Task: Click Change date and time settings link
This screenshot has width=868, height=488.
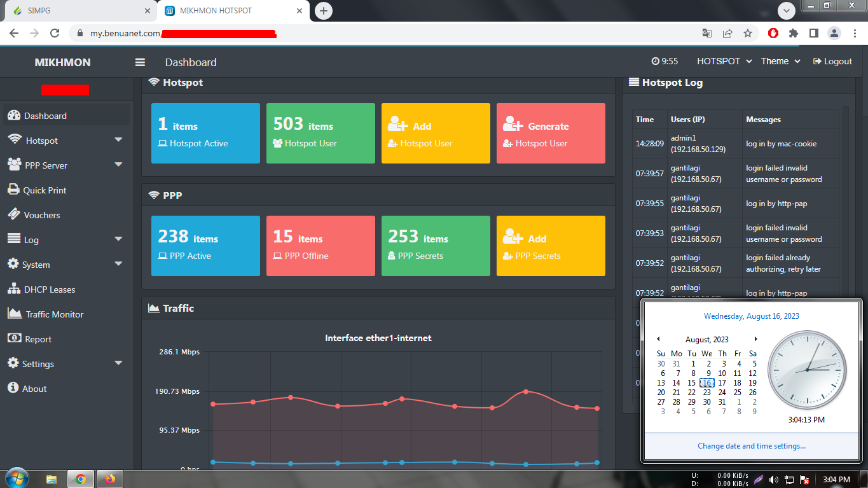Action: tap(752, 446)
